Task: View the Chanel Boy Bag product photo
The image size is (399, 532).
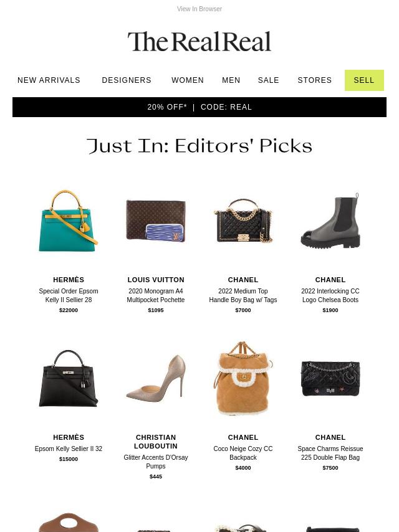Action: coord(243,221)
